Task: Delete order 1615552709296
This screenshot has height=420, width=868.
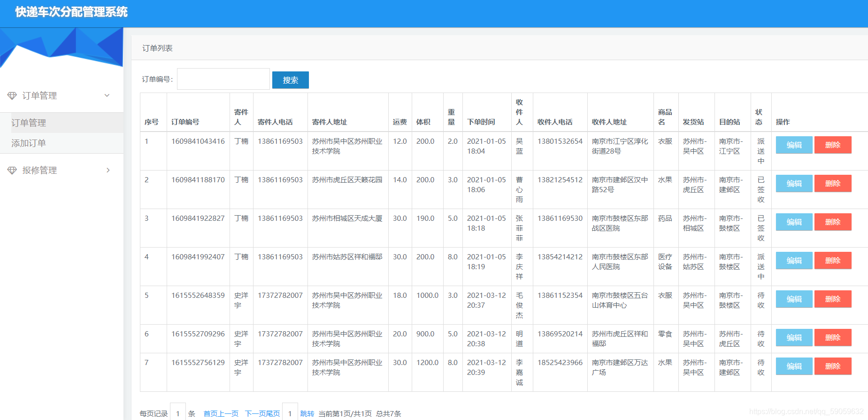Action: click(833, 337)
